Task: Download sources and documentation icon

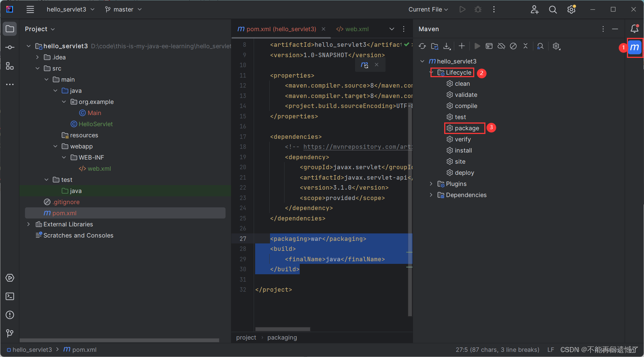Action: (x=447, y=46)
